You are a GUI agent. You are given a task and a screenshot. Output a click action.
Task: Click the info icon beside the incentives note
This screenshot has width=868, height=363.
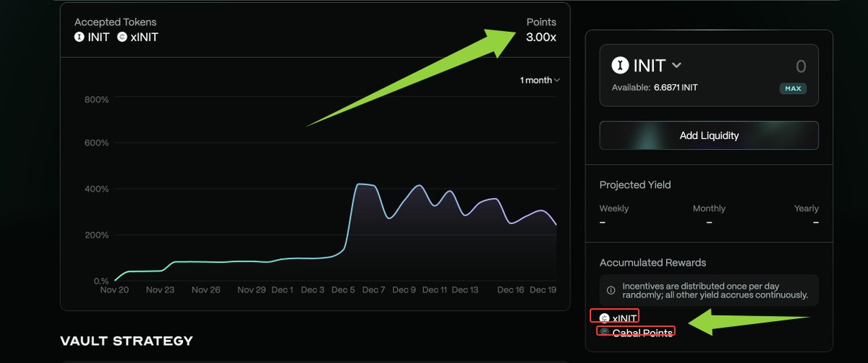click(x=610, y=289)
